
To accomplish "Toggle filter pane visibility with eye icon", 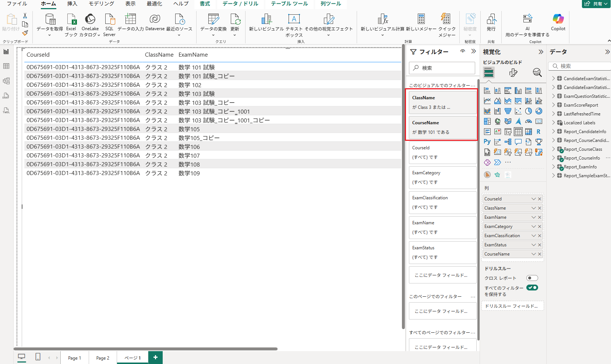I will [x=462, y=51].
